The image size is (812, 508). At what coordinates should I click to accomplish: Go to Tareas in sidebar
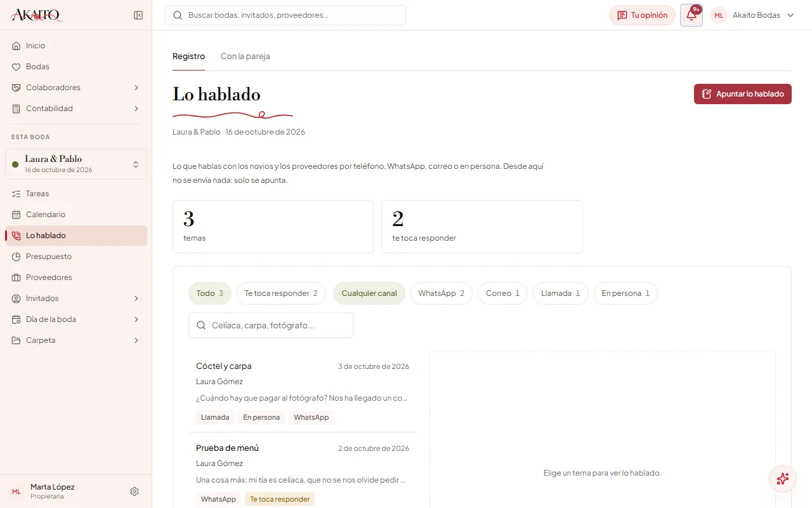[76, 194]
